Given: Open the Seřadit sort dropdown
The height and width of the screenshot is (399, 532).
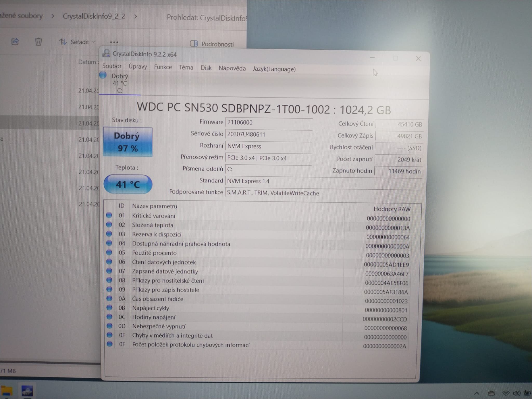Looking at the screenshot, I should point(77,42).
